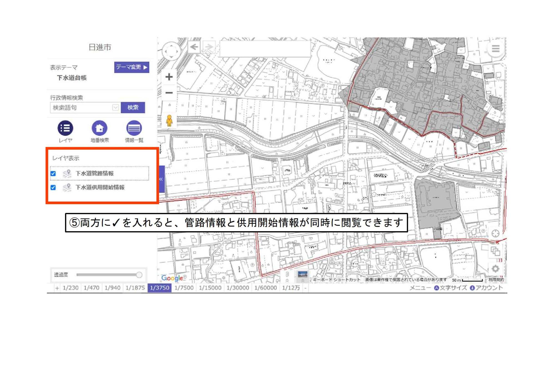Select the 1/1875 scale tab
This screenshot has width=555, height=392.
135,288
